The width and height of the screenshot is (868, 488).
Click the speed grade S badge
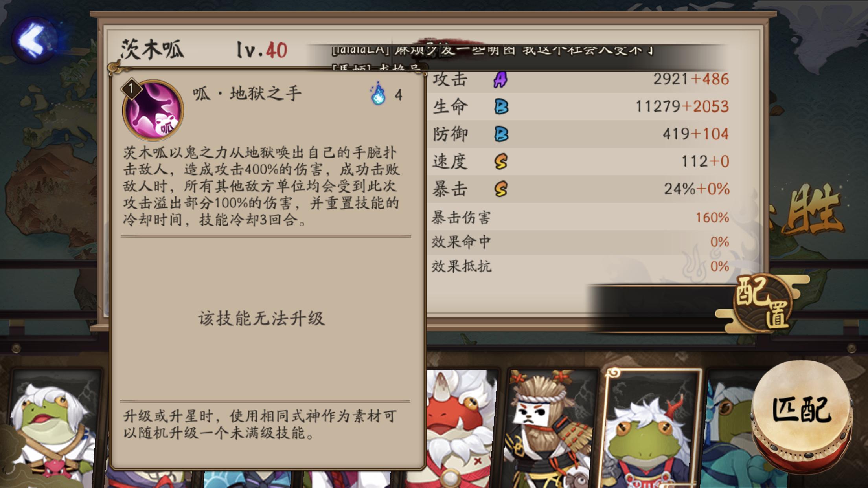click(501, 161)
